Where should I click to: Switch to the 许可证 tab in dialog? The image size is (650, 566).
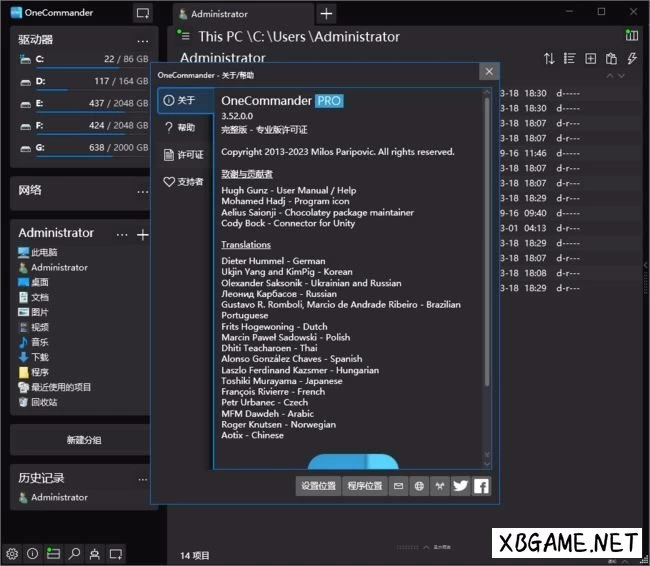184,155
